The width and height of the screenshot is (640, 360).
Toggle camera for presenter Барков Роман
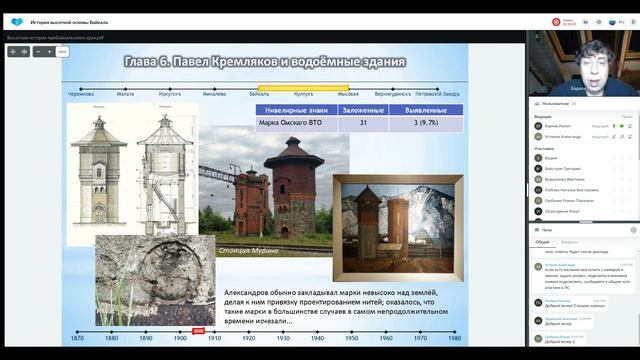pos(622,126)
